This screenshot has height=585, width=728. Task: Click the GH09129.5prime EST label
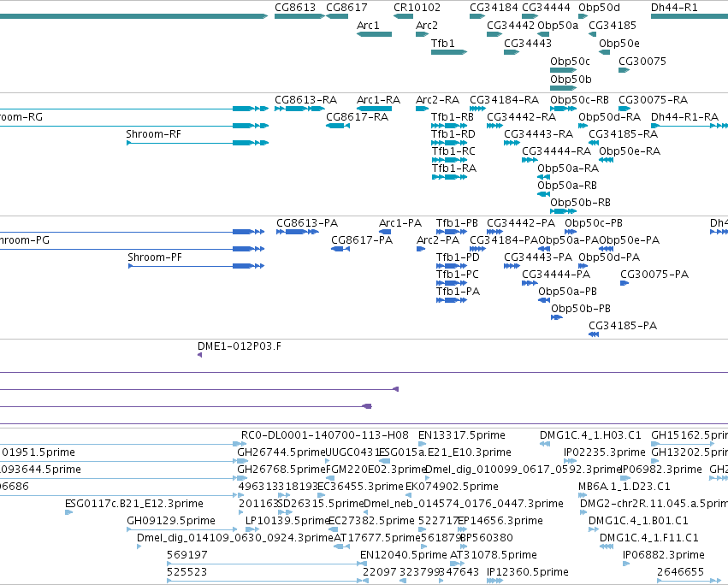coord(171,522)
